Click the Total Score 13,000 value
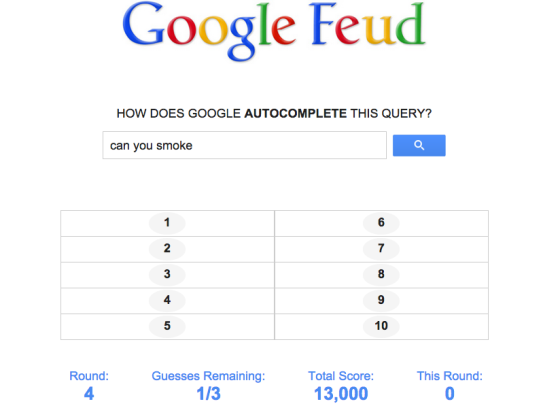 click(x=341, y=394)
